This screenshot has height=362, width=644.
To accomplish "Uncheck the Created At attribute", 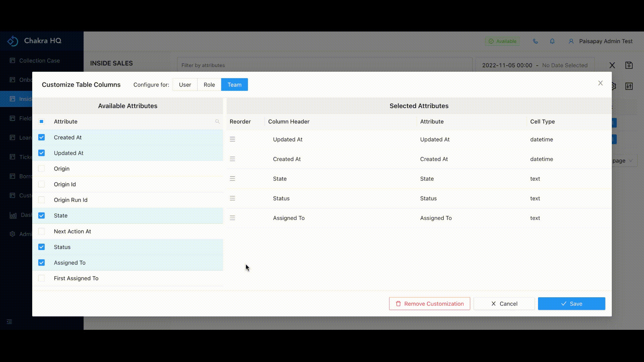I will tap(42, 137).
